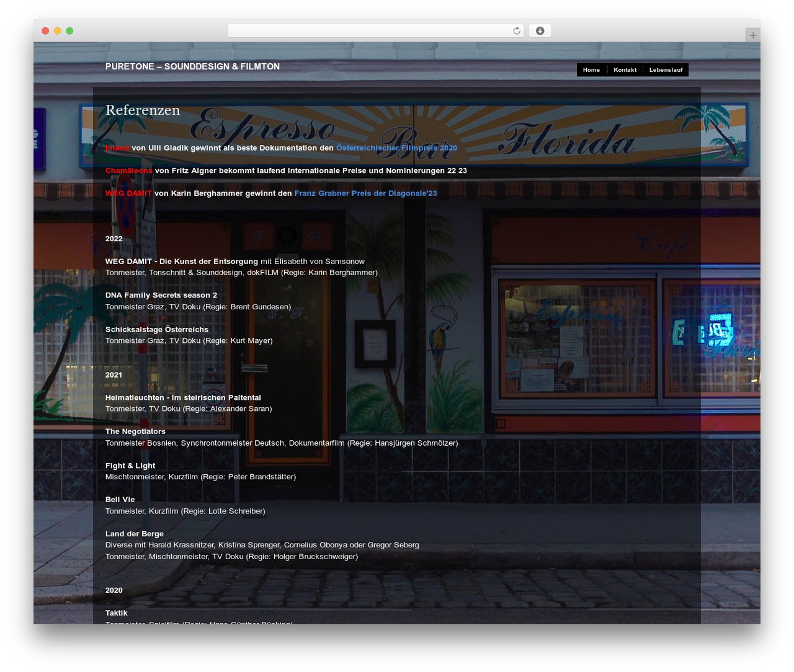Select the 2022 year heading

114,239
